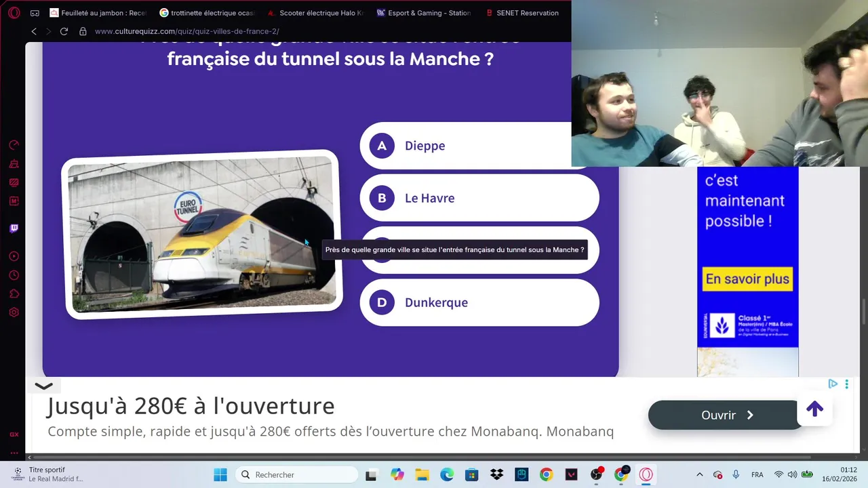Open microphone tray icon
Image resolution: width=868 pixels, height=488 pixels.
click(x=736, y=474)
